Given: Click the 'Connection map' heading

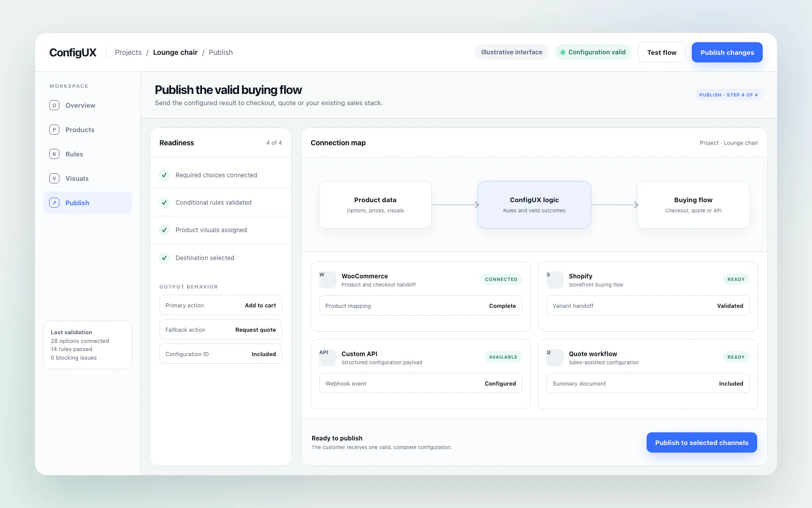Looking at the screenshot, I should tap(338, 143).
